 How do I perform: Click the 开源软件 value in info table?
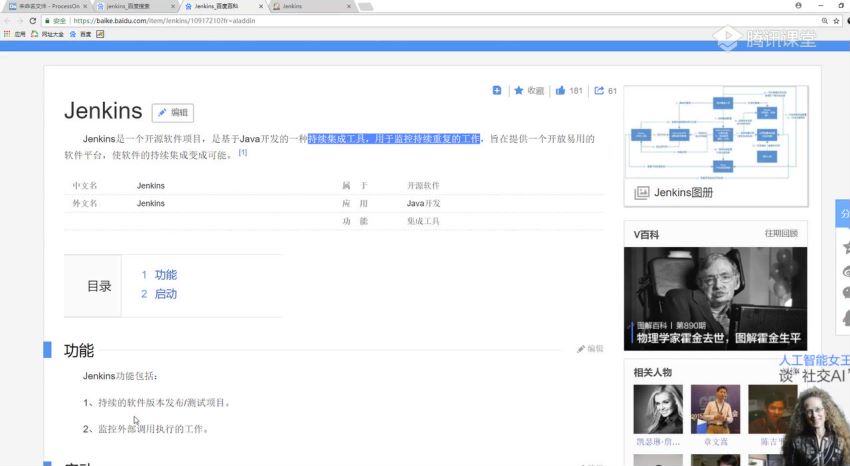coord(423,185)
